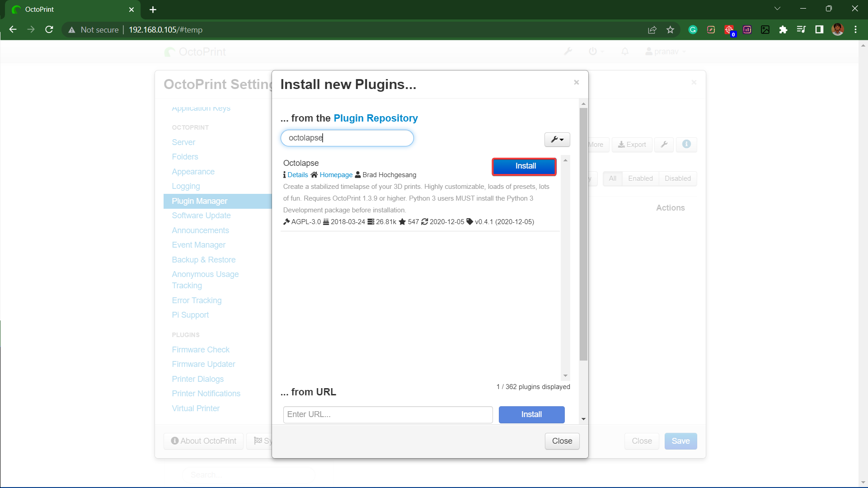
Task: Open the pranav user menu
Action: coord(665,52)
